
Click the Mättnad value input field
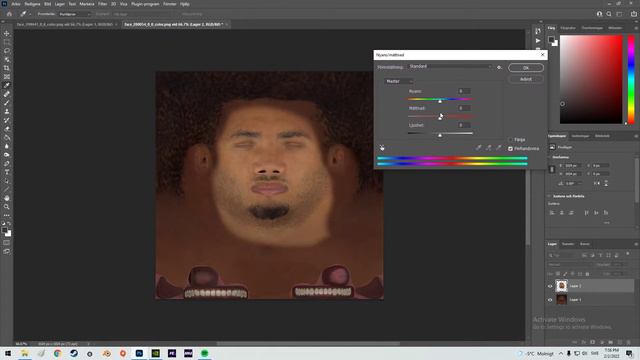tap(463, 108)
